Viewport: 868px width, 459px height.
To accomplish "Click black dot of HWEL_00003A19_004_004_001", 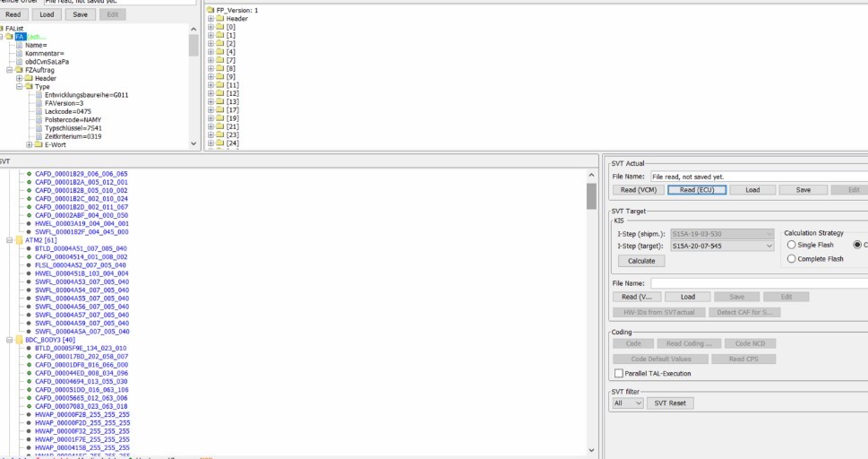I will tap(29, 223).
